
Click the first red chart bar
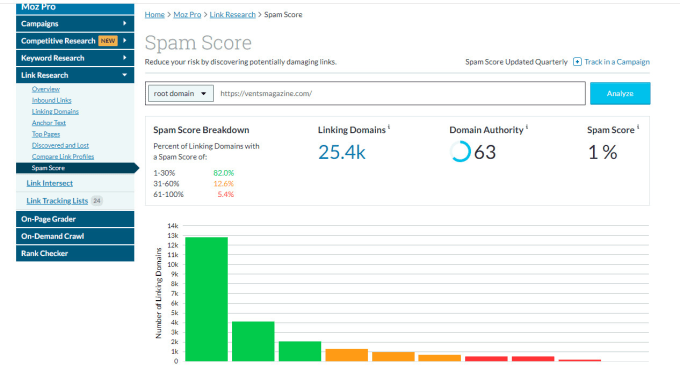(x=487, y=358)
